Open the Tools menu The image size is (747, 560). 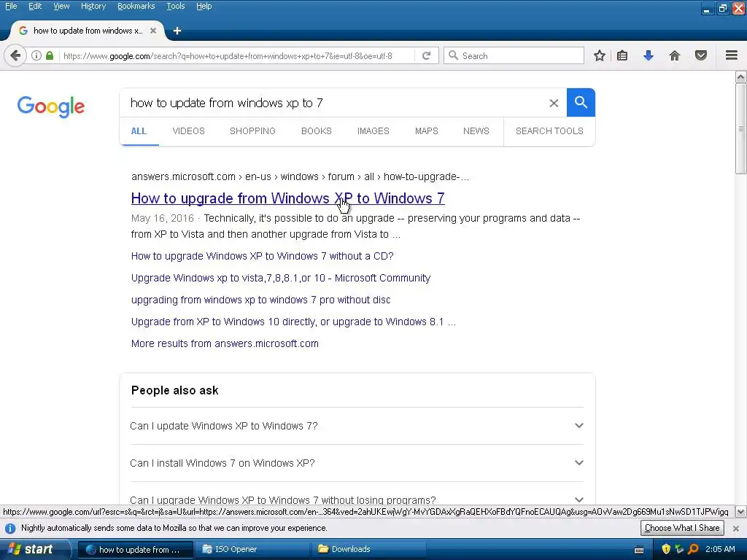(x=175, y=6)
